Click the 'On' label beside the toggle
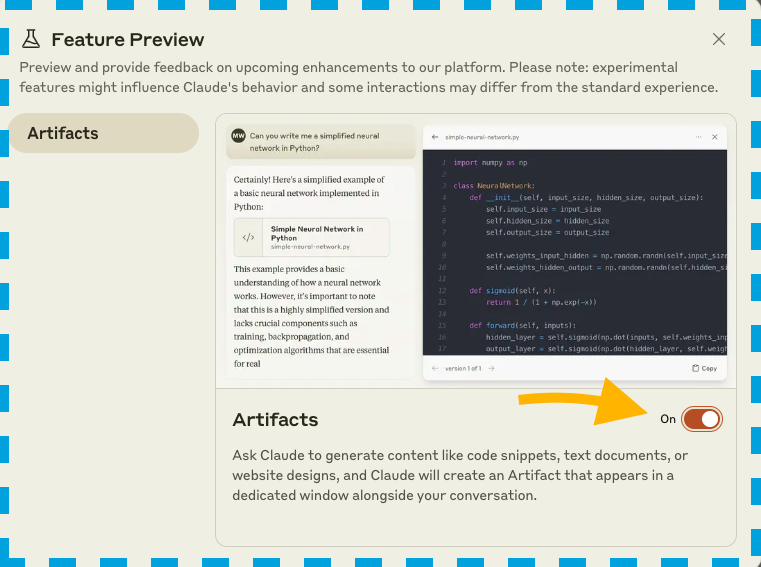This screenshot has width=761, height=567. point(668,419)
